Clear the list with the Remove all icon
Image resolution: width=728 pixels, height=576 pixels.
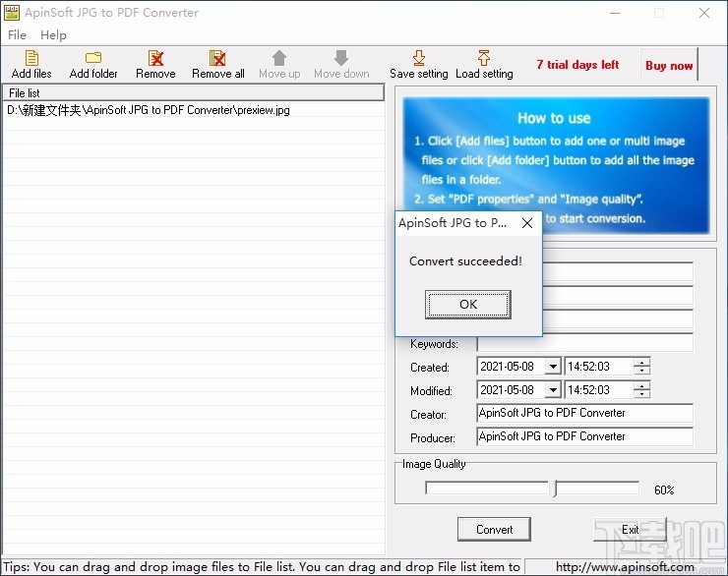tap(217, 58)
